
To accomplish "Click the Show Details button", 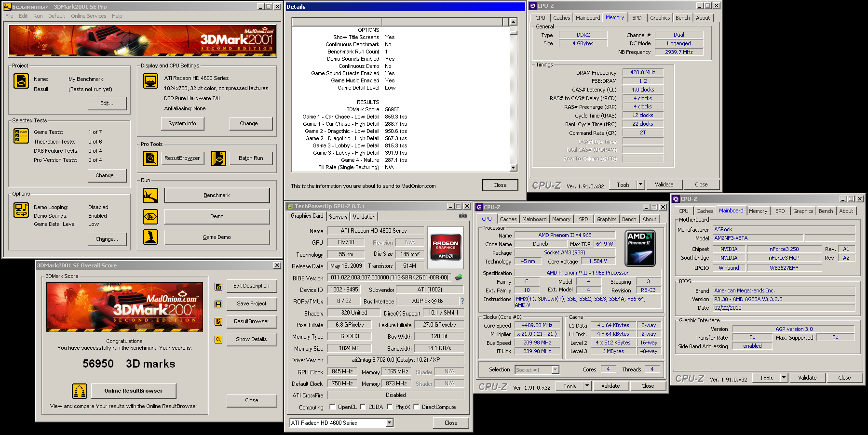I will click(251, 339).
